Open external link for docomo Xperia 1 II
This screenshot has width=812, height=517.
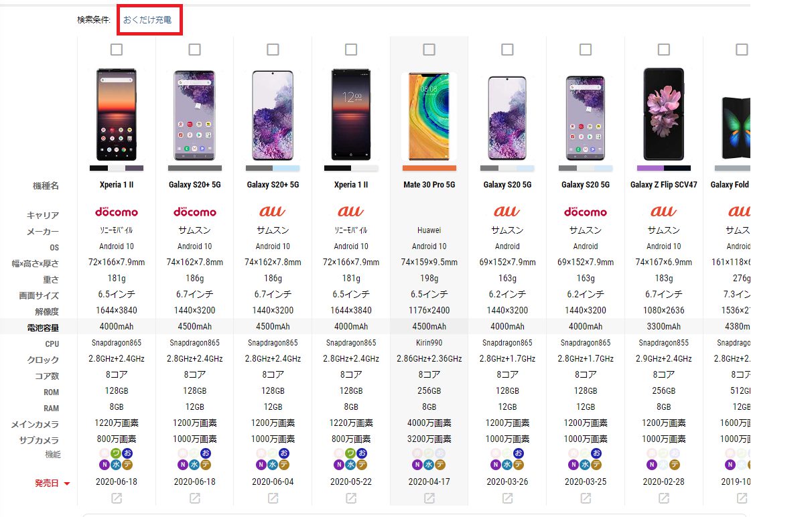tap(117, 498)
